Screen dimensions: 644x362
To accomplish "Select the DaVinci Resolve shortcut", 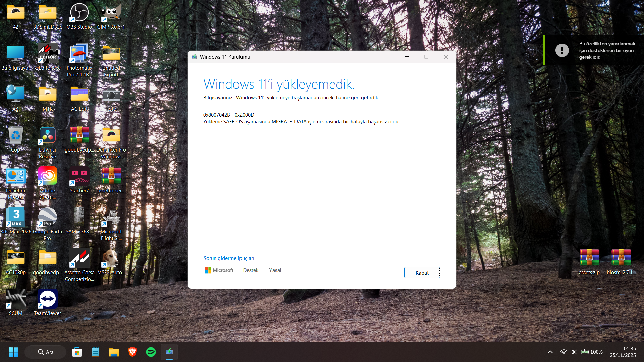I will click(x=47, y=135).
